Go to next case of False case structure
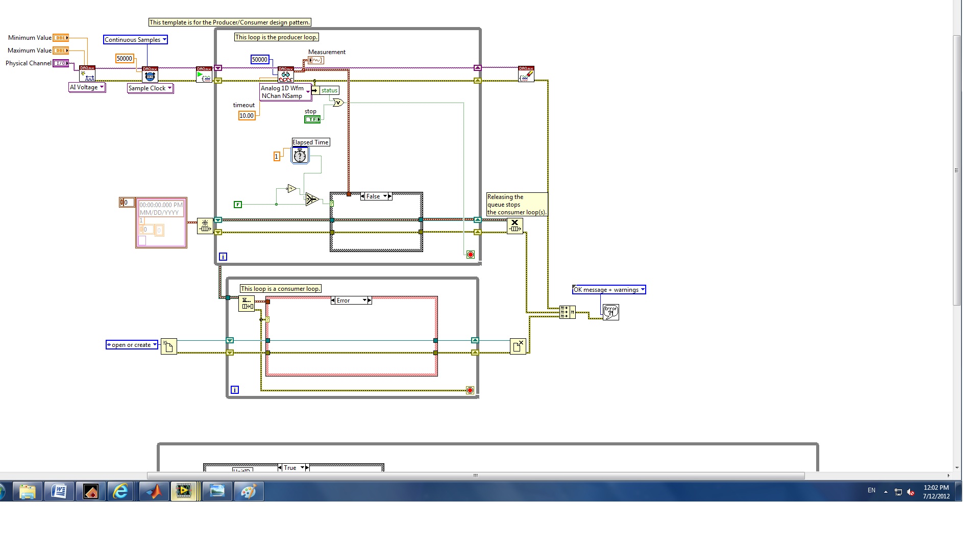The height and width of the screenshot is (551, 980). [x=390, y=196]
